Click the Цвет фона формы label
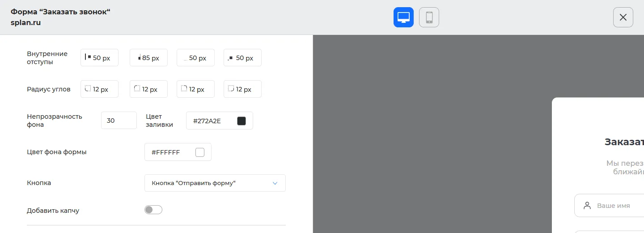The height and width of the screenshot is (233, 644). (x=57, y=152)
